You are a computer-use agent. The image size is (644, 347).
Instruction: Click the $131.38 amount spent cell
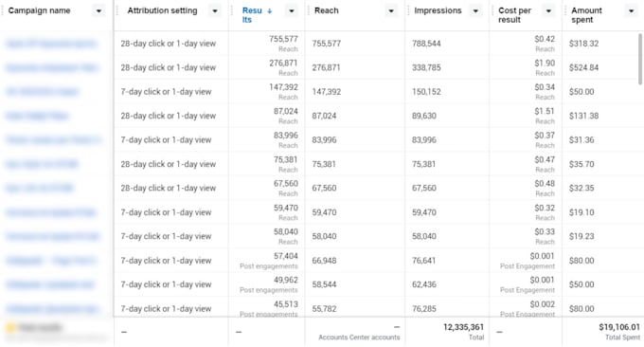[583, 116]
